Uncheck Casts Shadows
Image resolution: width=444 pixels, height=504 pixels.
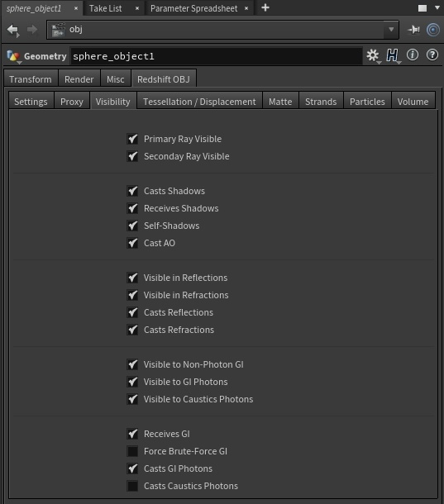coord(132,191)
